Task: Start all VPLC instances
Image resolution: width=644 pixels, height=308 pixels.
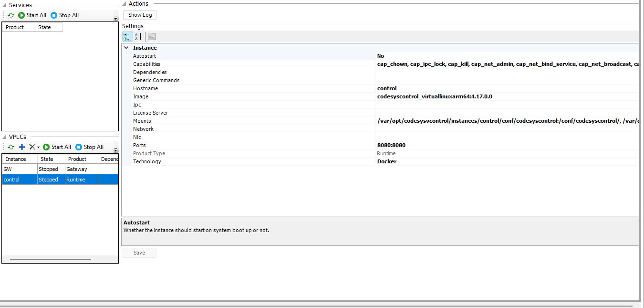Action: [x=57, y=147]
